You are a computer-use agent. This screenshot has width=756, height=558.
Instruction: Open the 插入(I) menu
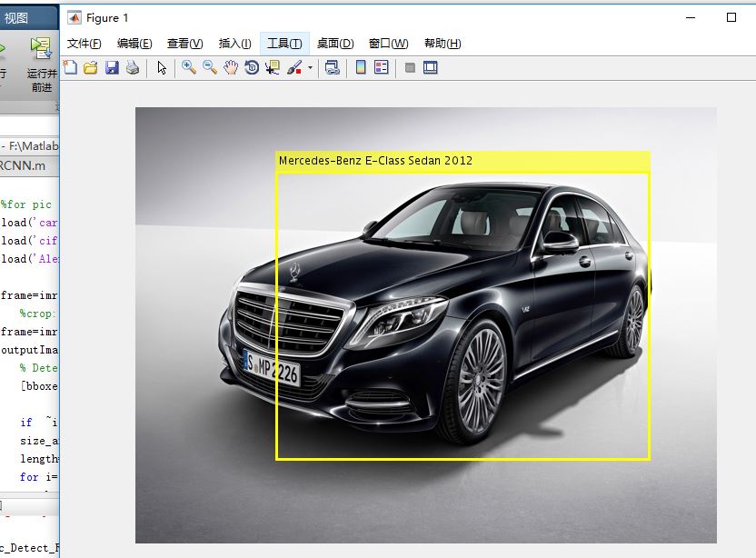click(x=234, y=44)
